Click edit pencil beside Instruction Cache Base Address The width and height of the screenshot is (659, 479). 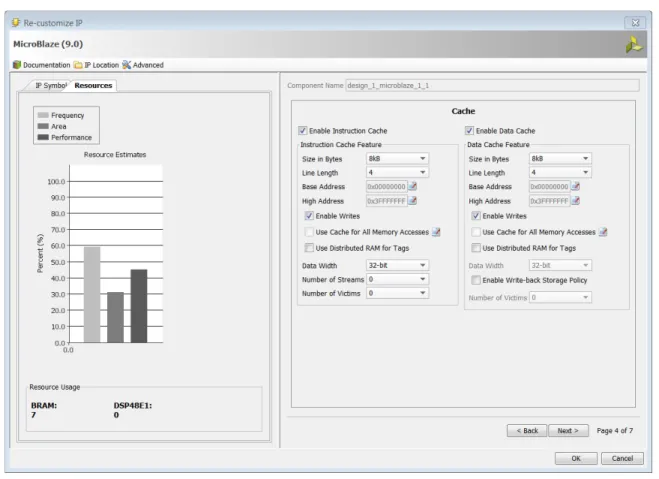click(413, 186)
